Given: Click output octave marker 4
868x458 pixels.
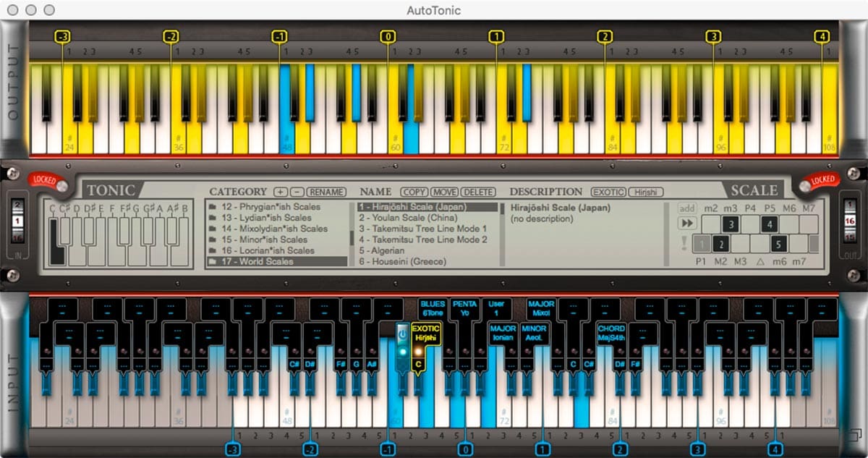Looking at the screenshot, I should pos(821,36).
